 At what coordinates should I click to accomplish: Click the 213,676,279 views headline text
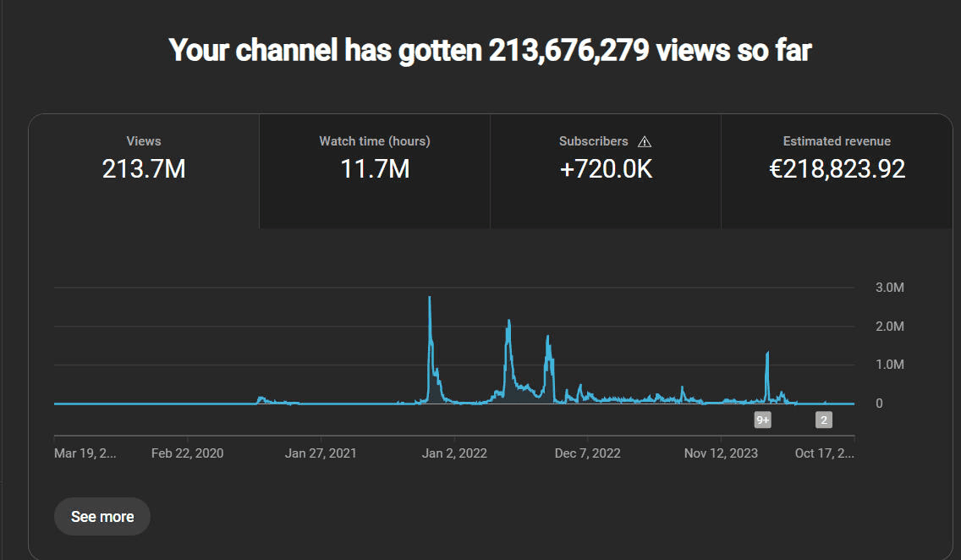pos(489,51)
